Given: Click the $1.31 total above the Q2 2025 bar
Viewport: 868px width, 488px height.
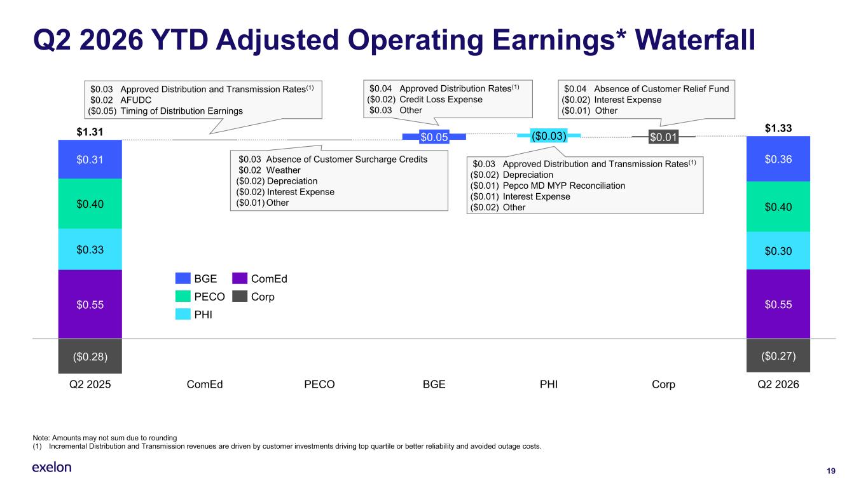Looking at the screenshot, I should (90, 132).
